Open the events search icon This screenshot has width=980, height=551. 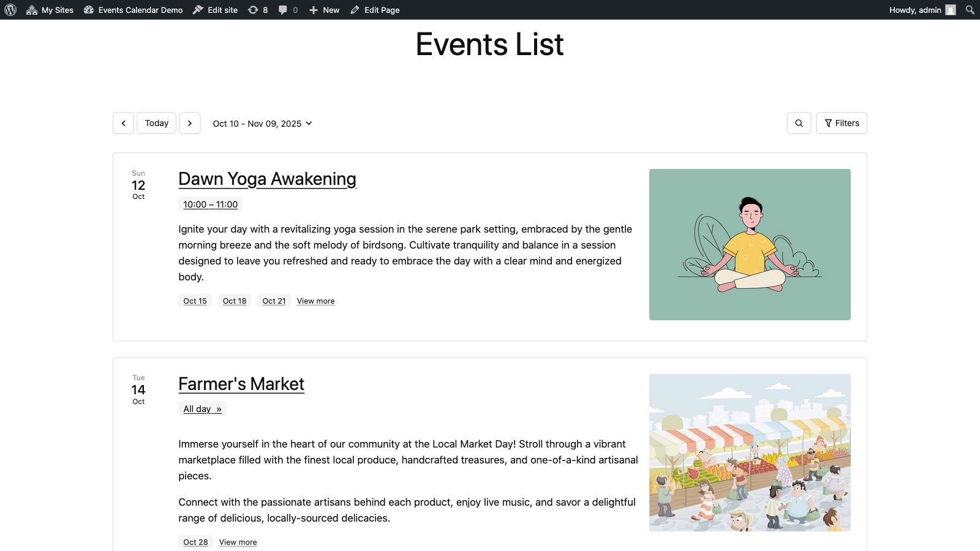[x=799, y=123]
